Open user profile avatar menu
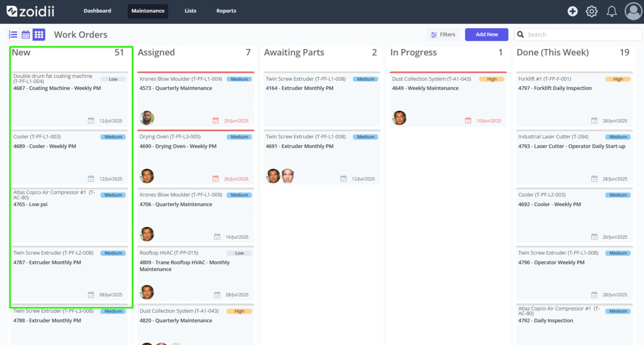Image resolution: width=644 pixels, height=345 pixels. click(634, 11)
